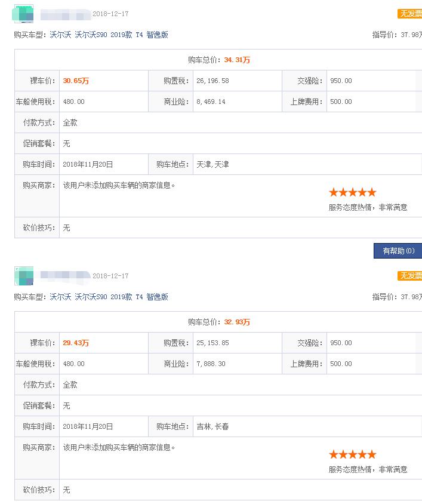Select the 32.93万 total purchase price
Screen dimensions: 422x504
pos(237,322)
